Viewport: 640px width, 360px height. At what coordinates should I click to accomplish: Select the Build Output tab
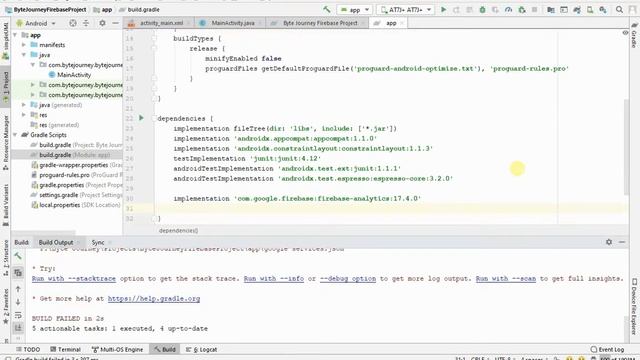(x=56, y=242)
